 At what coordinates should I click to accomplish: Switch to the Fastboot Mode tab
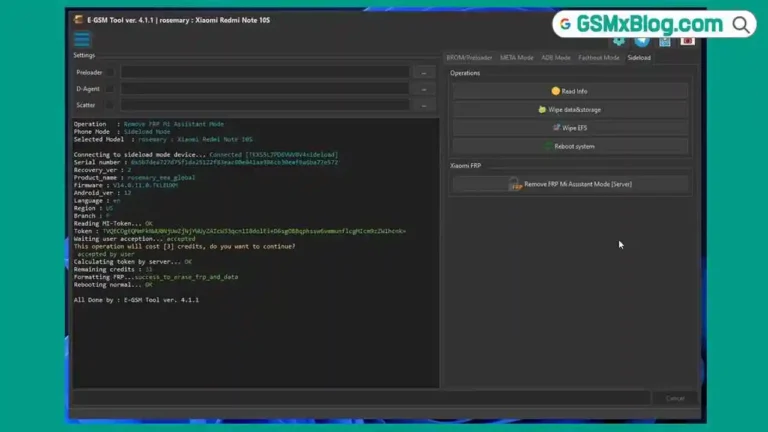coord(599,58)
